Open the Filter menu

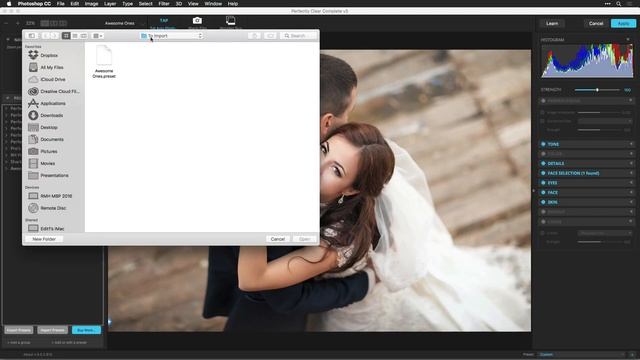(164, 4)
